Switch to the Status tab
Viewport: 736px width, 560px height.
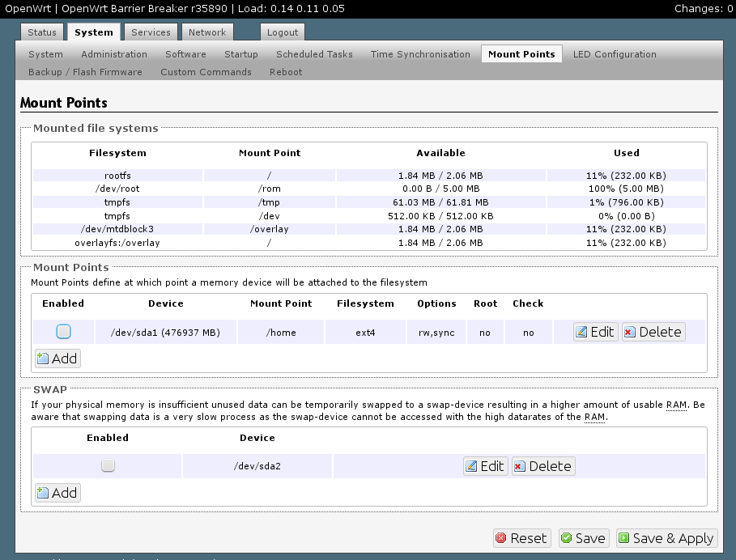pos(41,32)
